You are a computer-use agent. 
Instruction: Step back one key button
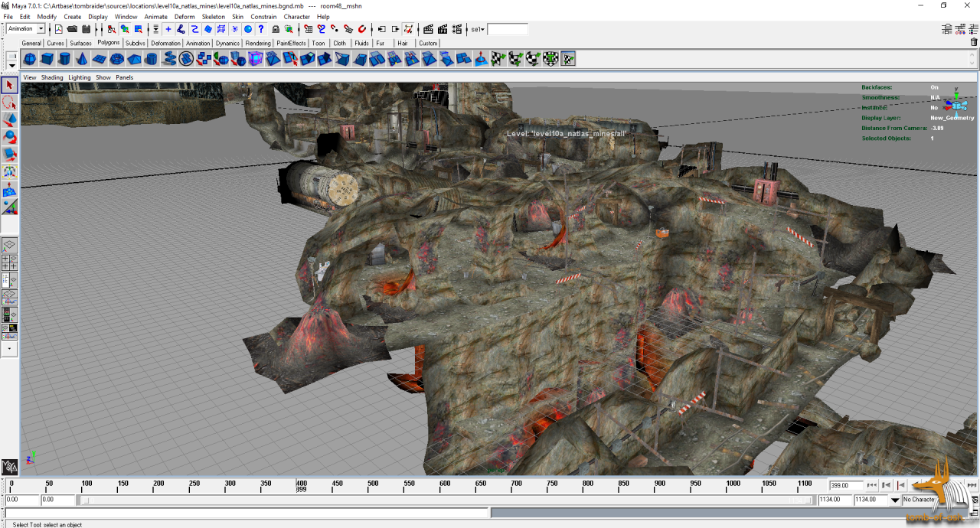pyautogui.click(x=900, y=485)
